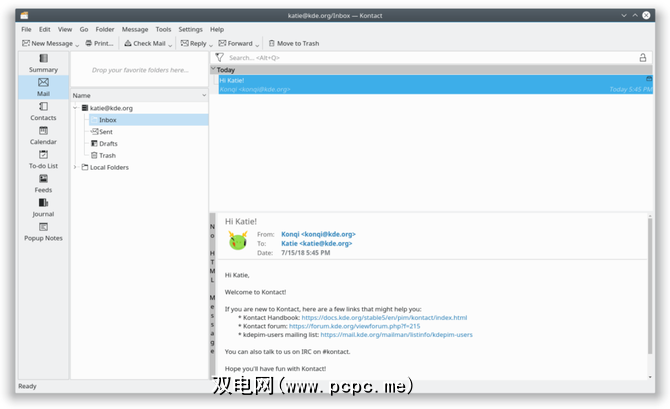
Task: Select the Hi Katie! message row
Action: tap(435, 85)
